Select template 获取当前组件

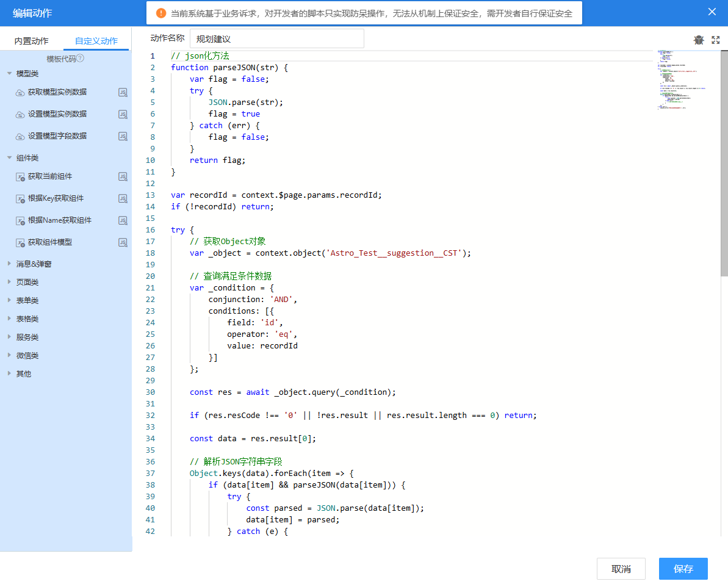49,176
